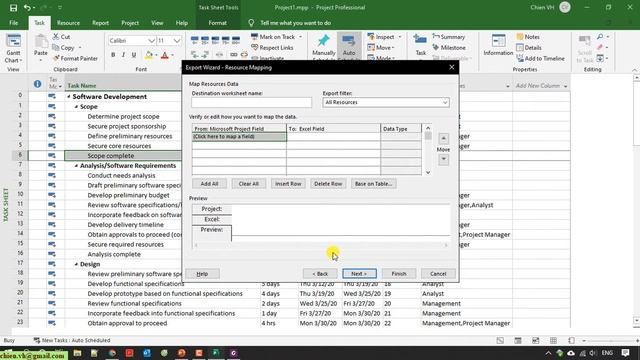640x360 pixels.
Task: Click the info indicator column header icon
Action: coord(38,84)
